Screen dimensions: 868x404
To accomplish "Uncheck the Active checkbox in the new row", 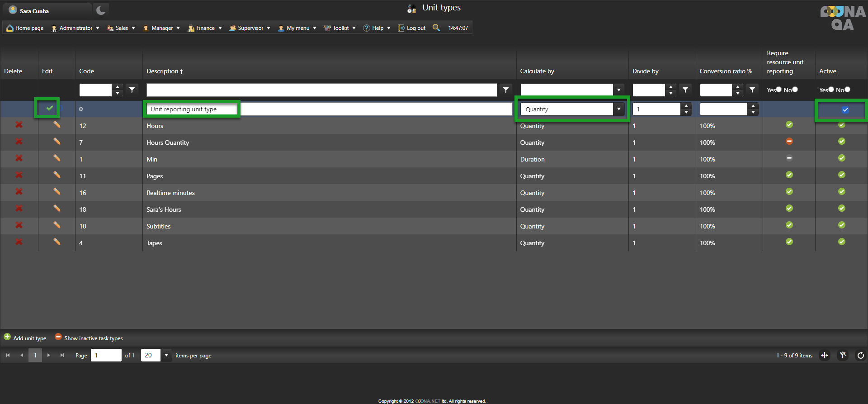I will point(845,109).
